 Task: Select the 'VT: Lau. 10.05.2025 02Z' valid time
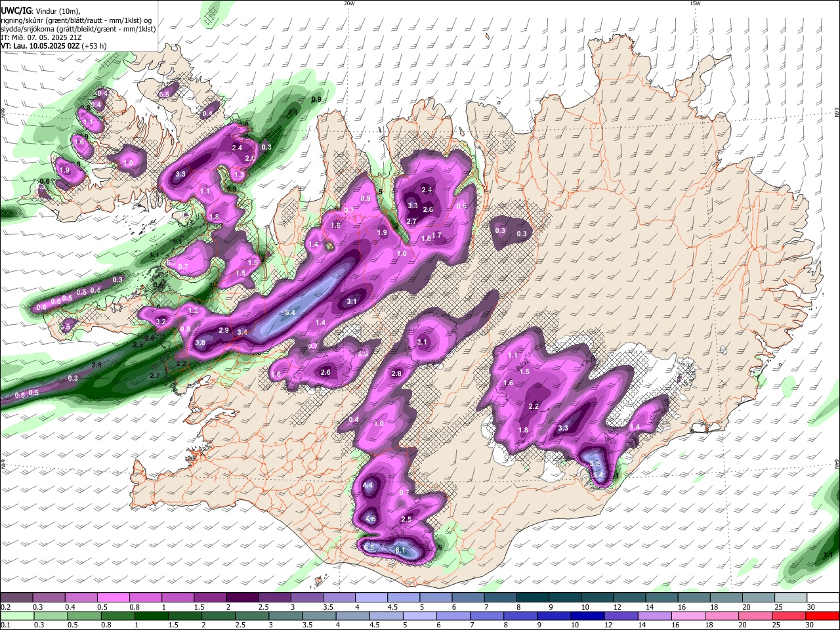pos(40,46)
